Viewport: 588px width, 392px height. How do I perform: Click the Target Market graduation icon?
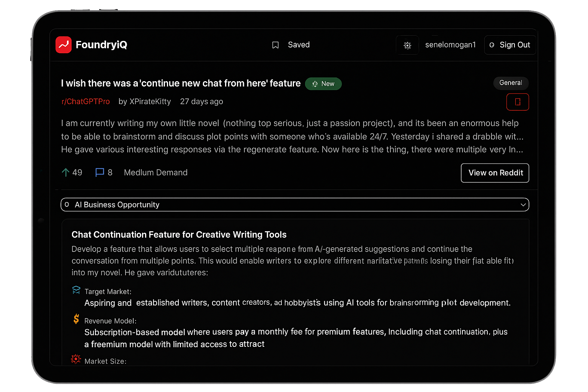(76, 290)
